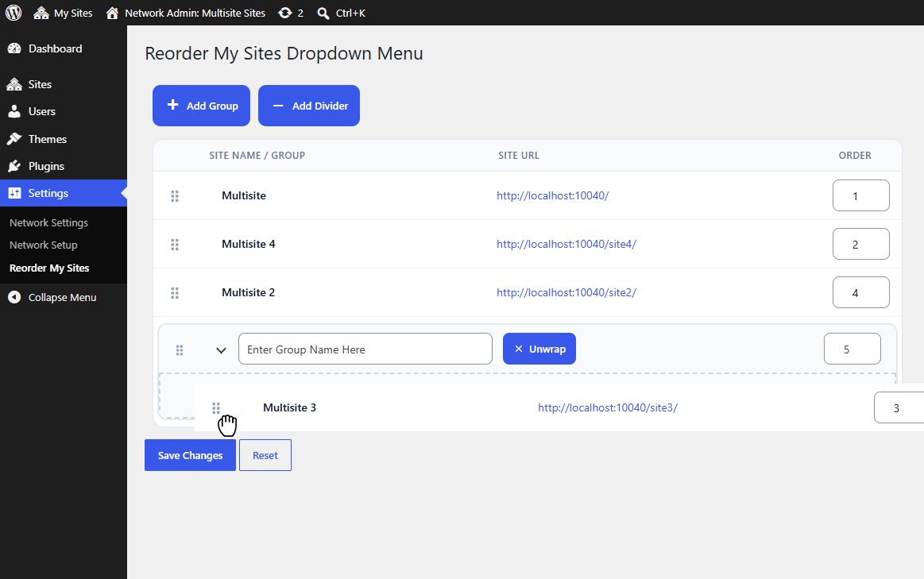The height and width of the screenshot is (579, 924).
Task: Click the Dashboard gauge icon
Action: click(x=14, y=49)
